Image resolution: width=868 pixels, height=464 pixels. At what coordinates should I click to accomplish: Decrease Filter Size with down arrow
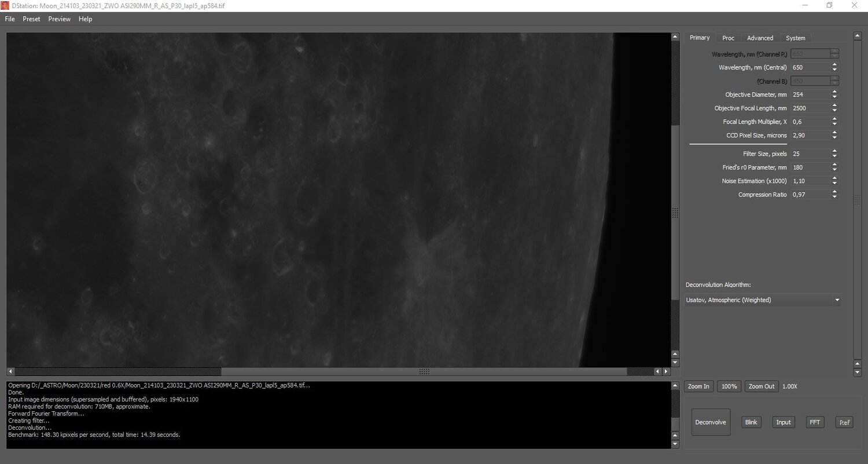pyautogui.click(x=834, y=156)
